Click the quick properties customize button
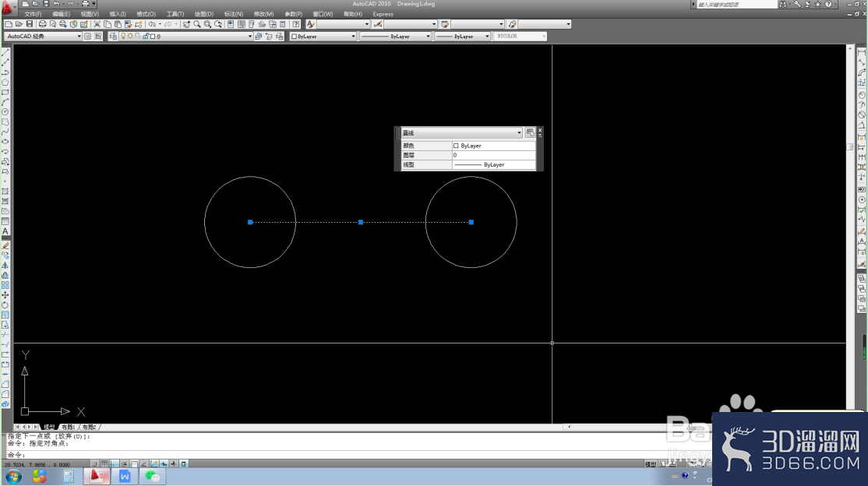868x486 pixels. click(531, 133)
